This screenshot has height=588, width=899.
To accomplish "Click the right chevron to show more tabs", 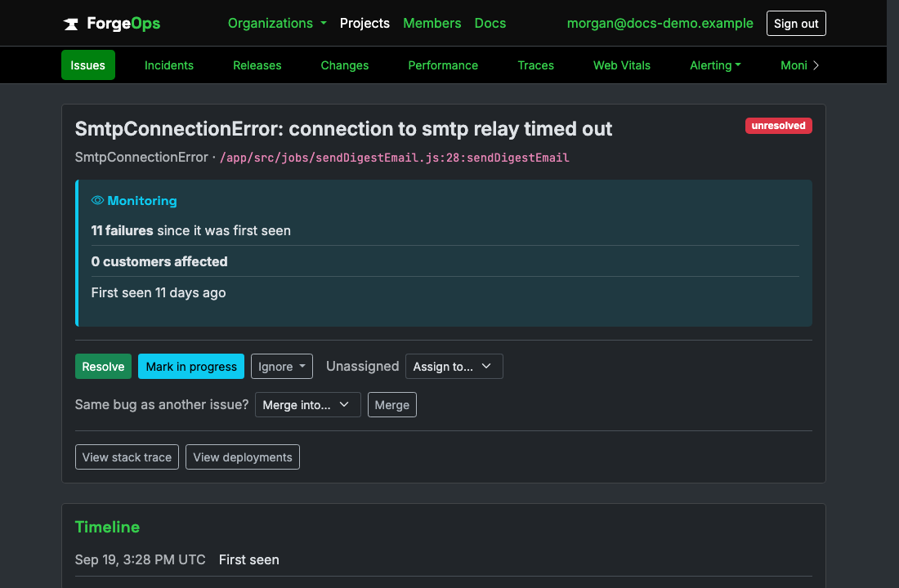I will 816,65.
